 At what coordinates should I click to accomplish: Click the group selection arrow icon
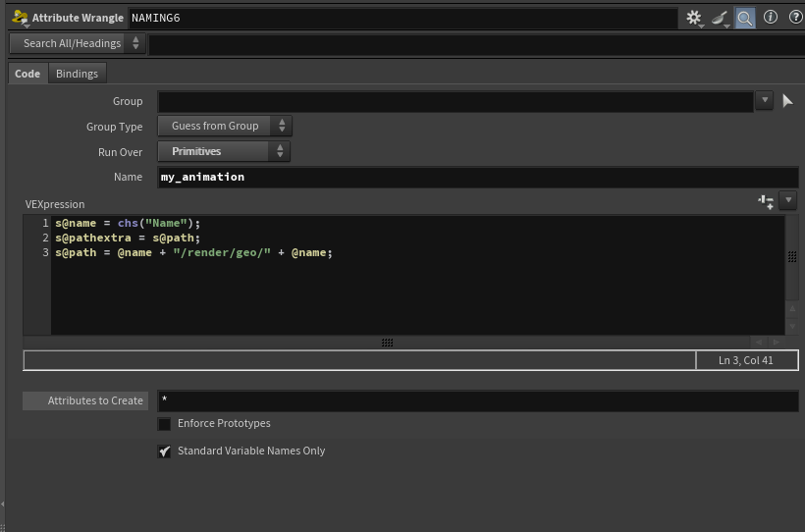[x=787, y=101]
